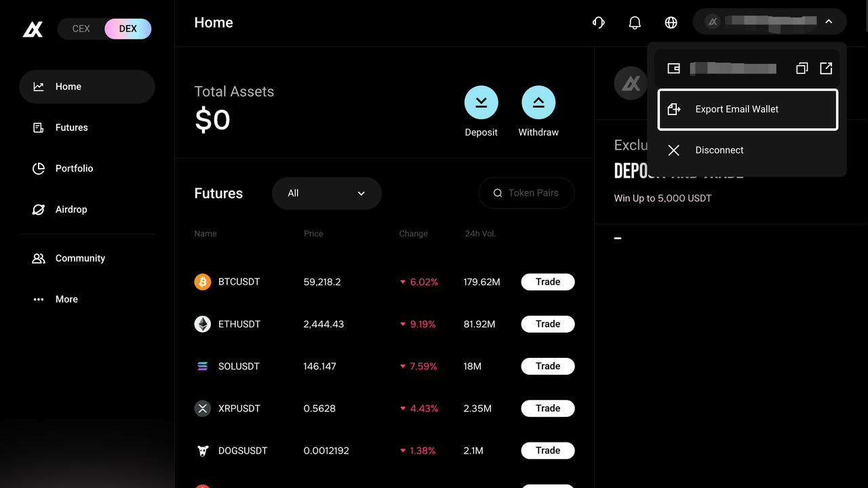Collapse the account menu chevron
The height and width of the screenshot is (488, 868).
coord(829,22)
